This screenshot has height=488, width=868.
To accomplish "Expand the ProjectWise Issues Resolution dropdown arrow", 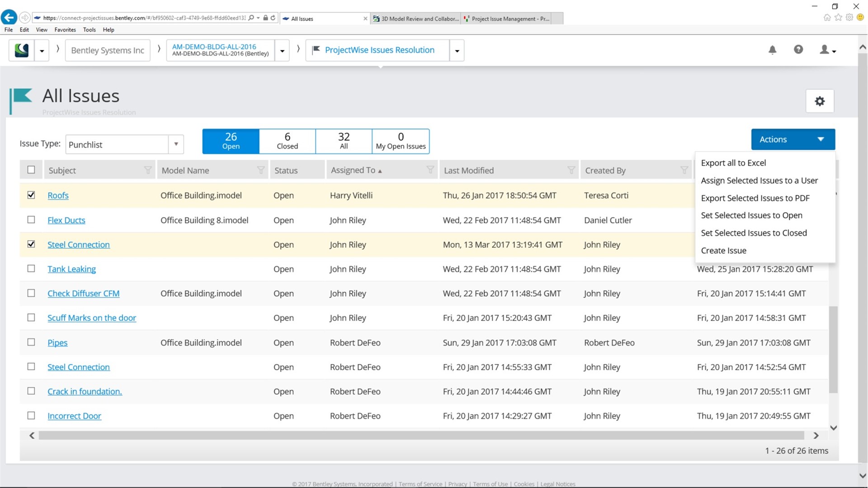I will pyautogui.click(x=457, y=51).
